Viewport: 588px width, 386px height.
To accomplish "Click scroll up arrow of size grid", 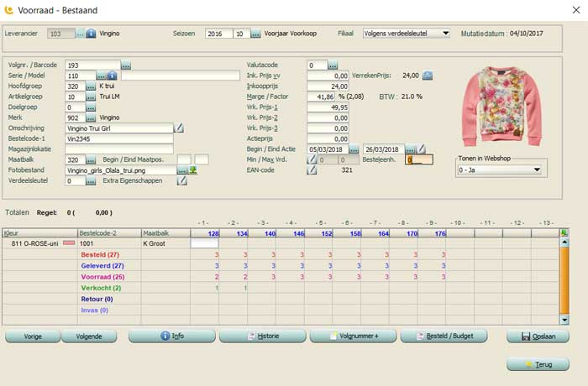I will 564,243.
